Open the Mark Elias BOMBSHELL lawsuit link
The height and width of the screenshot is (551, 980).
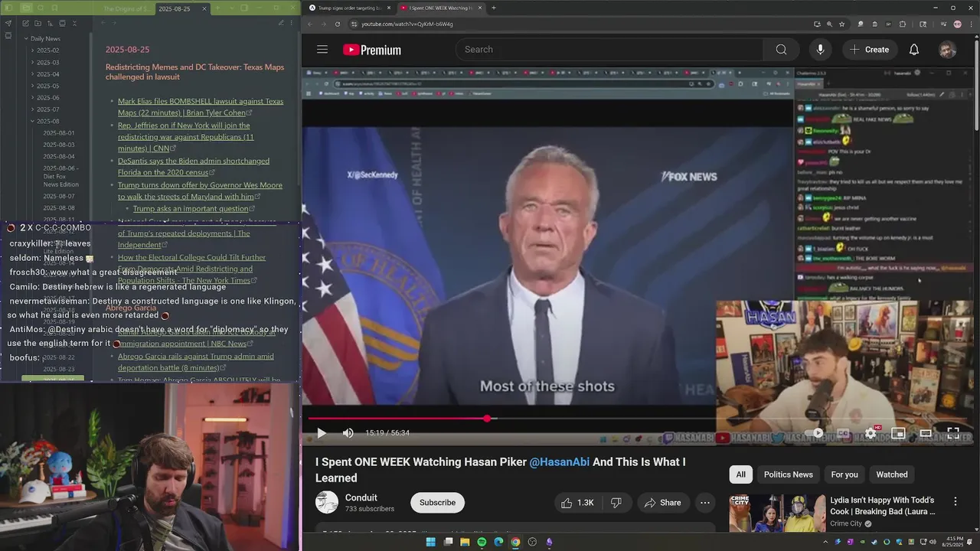[201, 107]
